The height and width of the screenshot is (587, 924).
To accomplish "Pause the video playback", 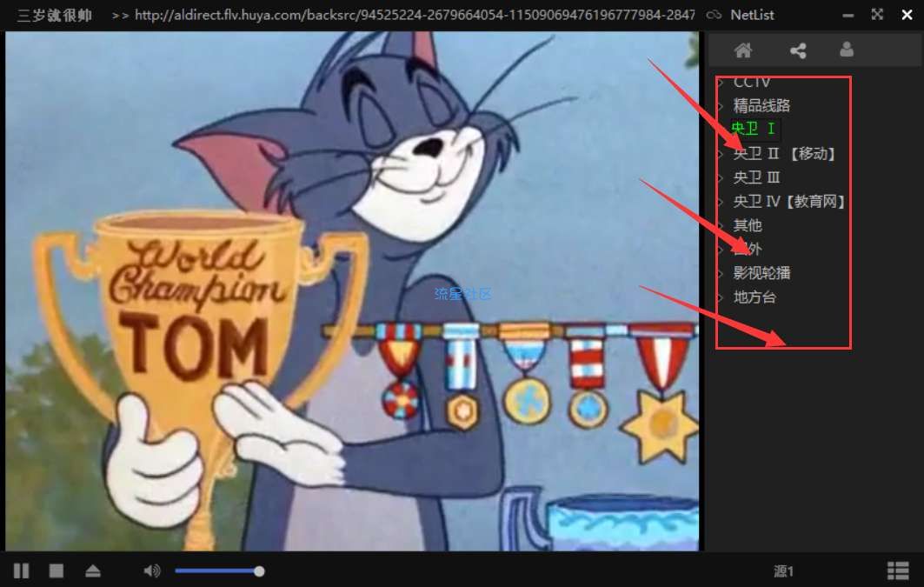I will pyautogui.click(x=21, y=570).
